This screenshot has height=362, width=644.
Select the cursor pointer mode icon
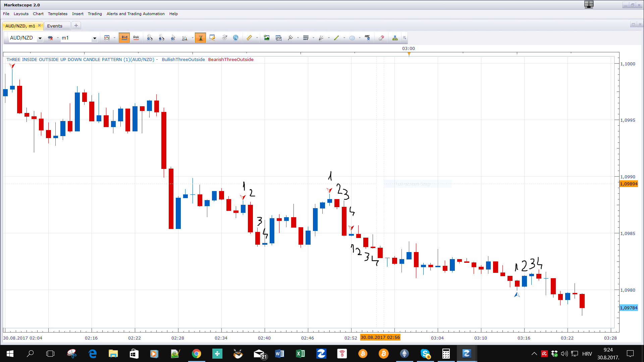click(x=173, y=38)
